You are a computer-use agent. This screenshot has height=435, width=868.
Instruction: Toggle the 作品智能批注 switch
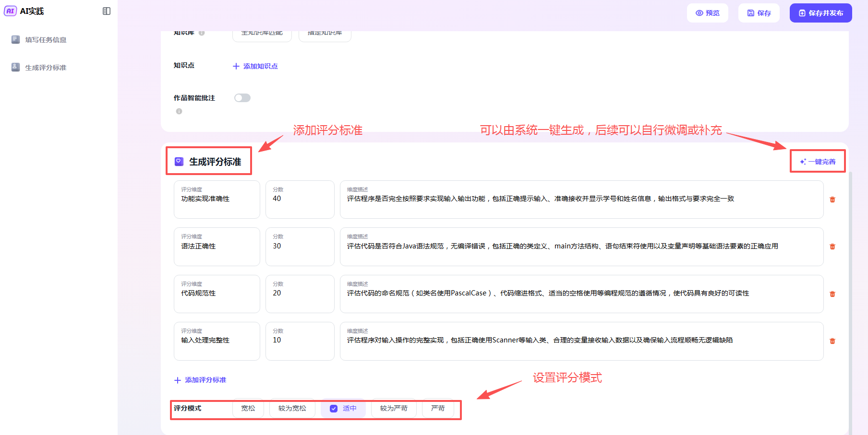242,98
